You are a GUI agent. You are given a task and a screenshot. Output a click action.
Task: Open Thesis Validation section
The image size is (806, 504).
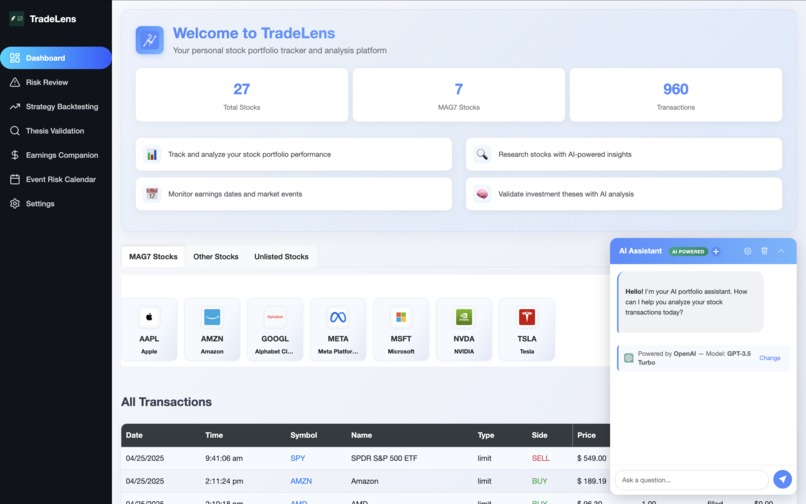point(56,131)
